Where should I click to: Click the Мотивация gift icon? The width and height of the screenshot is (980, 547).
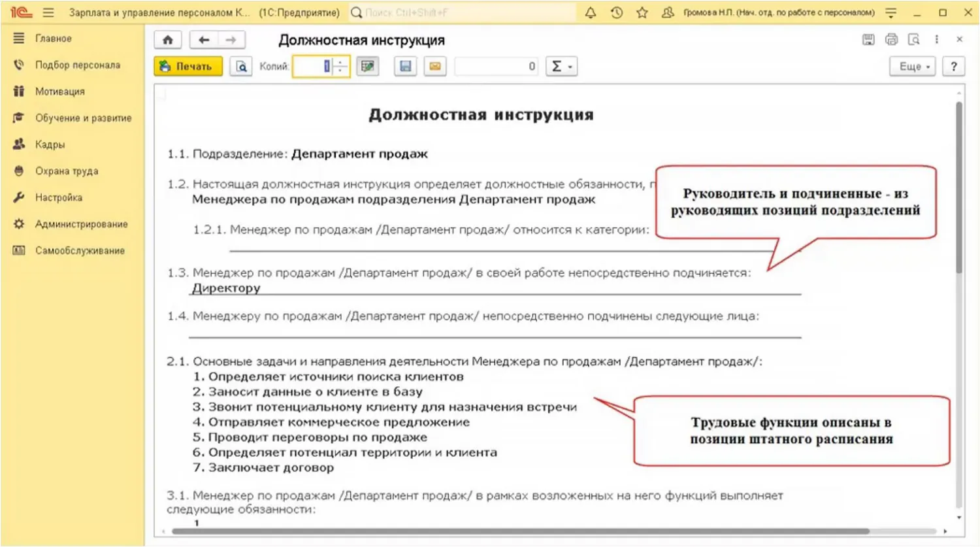pyautogui.click(x=19, y=91)
